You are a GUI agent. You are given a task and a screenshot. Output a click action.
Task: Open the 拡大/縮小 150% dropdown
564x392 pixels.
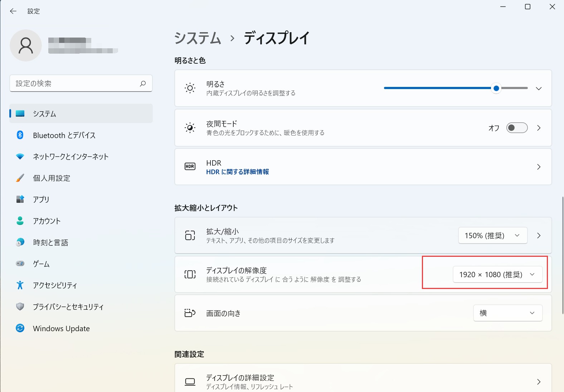[492, 235]
